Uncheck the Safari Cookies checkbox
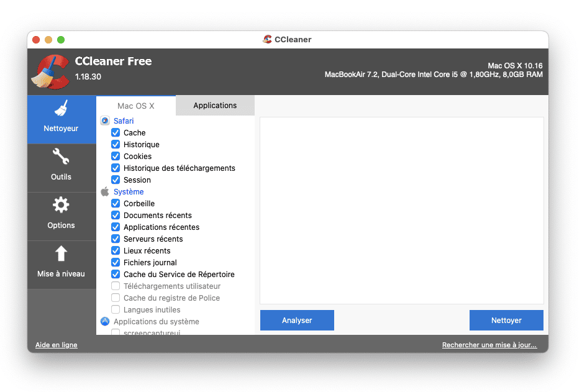Image resolution: width=582 pixels, height=392 pixels. click(116, 157)
